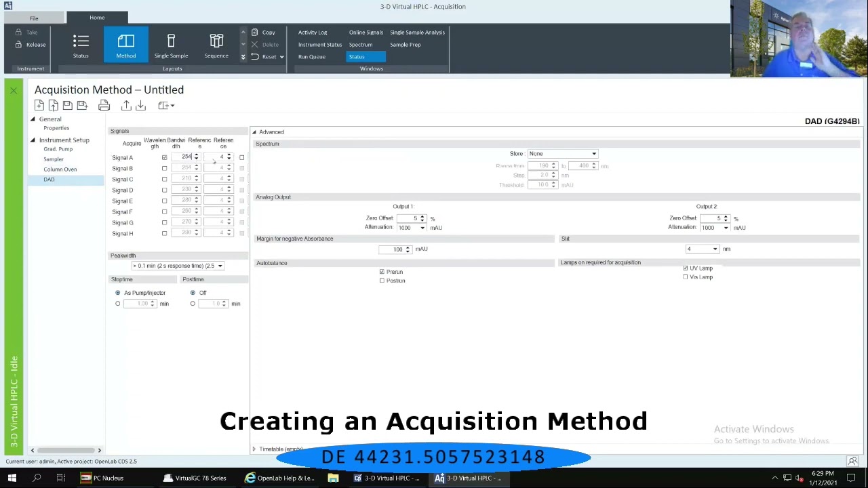This screenshot has width=868, height=488.
Task: Toggle UV Lamp required checkbox
Action: click(686, 268)
